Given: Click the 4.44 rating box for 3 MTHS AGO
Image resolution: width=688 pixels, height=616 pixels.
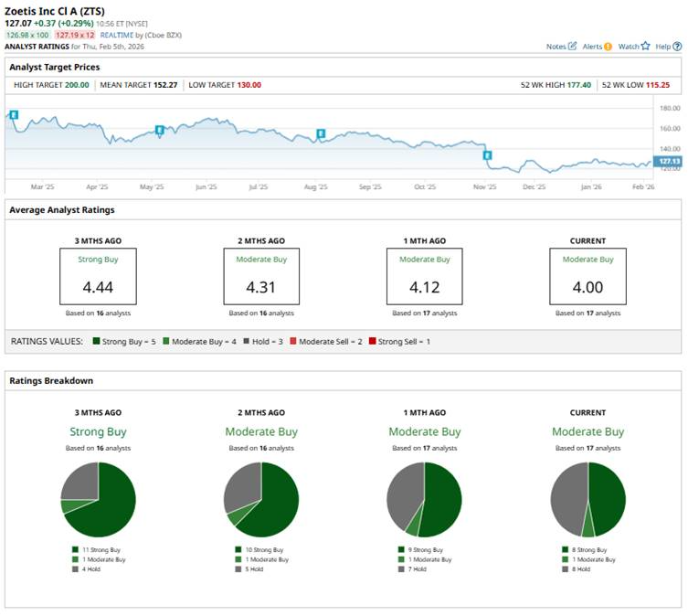Looking at the screenshot, I should [99, 276].
